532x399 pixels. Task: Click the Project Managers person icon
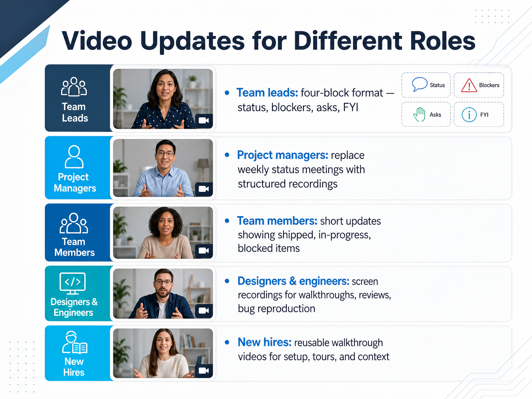click(74, 157)
